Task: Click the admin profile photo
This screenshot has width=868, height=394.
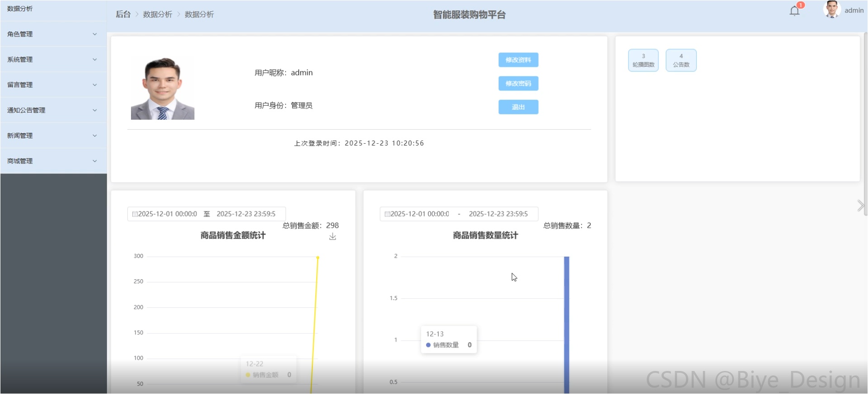Action: (163, 88)
